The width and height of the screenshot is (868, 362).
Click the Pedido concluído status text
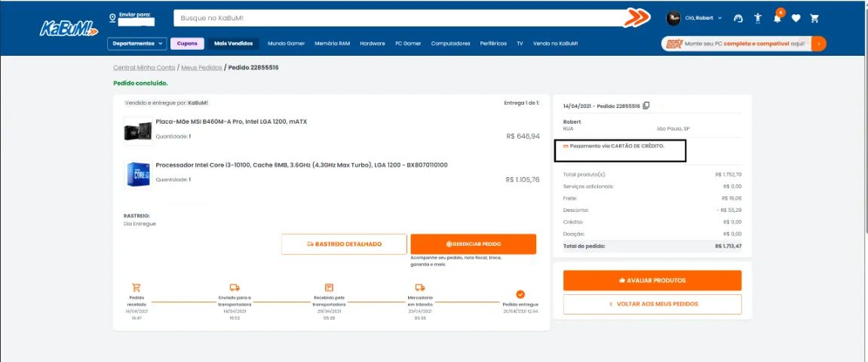click(140, 84)
